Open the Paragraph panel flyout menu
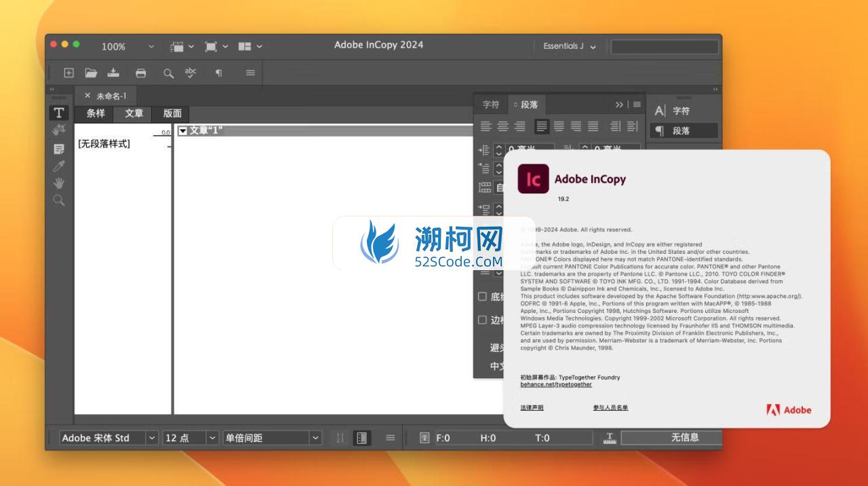Image resolution: width=868 pixels, height=486 pixels. [x=636, y=105]
